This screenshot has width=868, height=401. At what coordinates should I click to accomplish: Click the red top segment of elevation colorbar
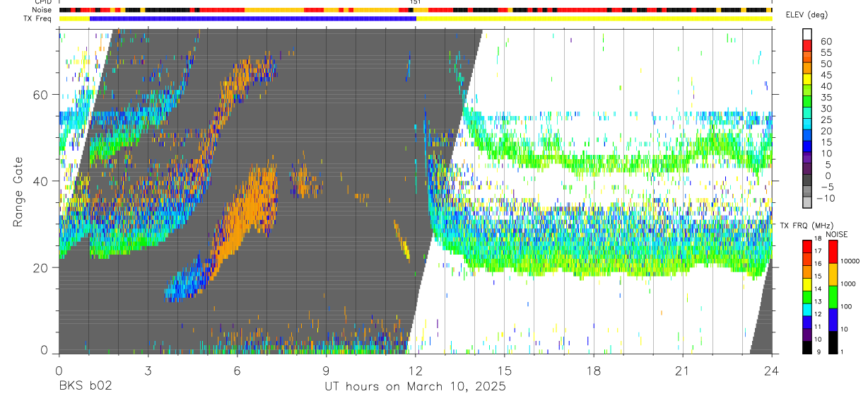point(807,45)
